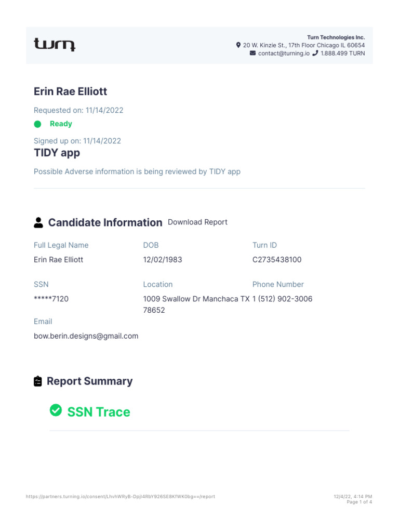The image size is (399, 532).
Task: Click the envelope email icon
Action: pyautogui.click(x=253, y=54)
